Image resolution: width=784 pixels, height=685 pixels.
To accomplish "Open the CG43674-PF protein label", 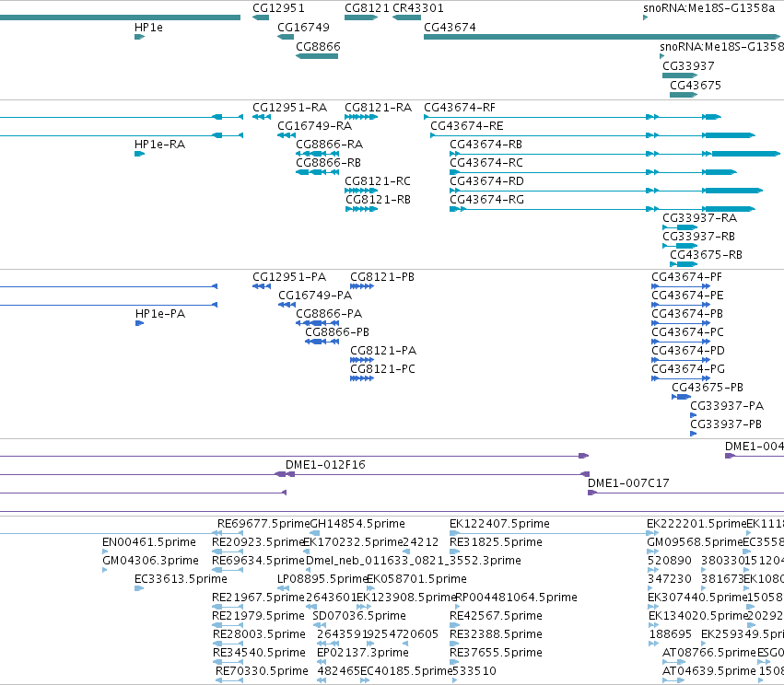I will 686,277.
